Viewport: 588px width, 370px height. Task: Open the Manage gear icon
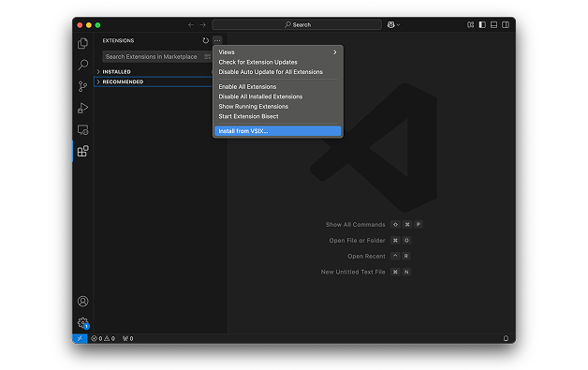pyautogui.click(x=82, y=323)
